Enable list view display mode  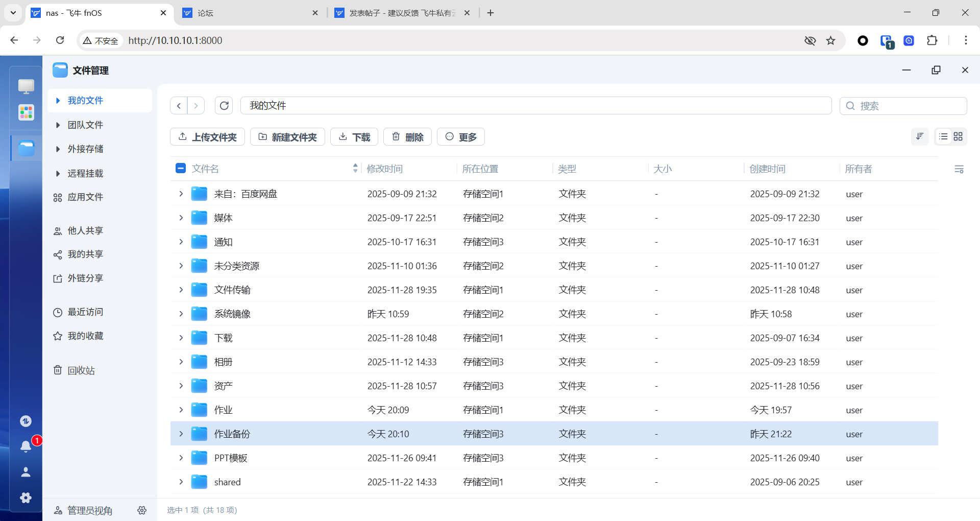[x=942, y=136]
